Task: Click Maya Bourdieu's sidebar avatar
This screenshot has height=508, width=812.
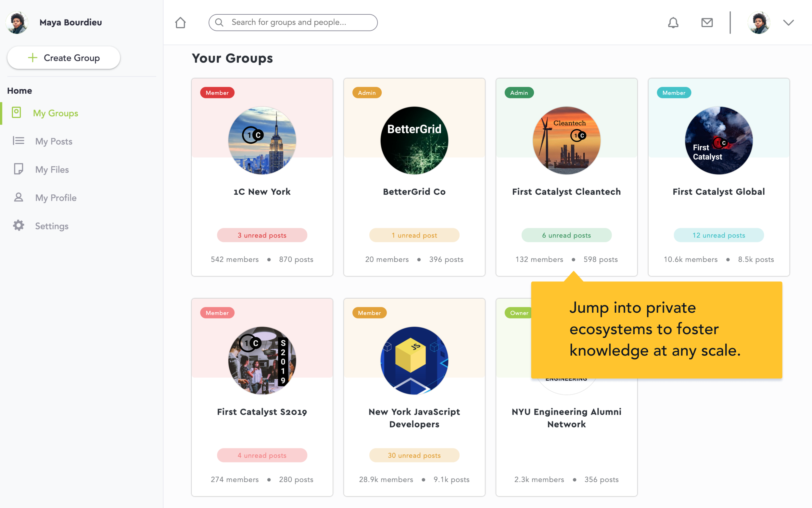Action: pos(17,22)
